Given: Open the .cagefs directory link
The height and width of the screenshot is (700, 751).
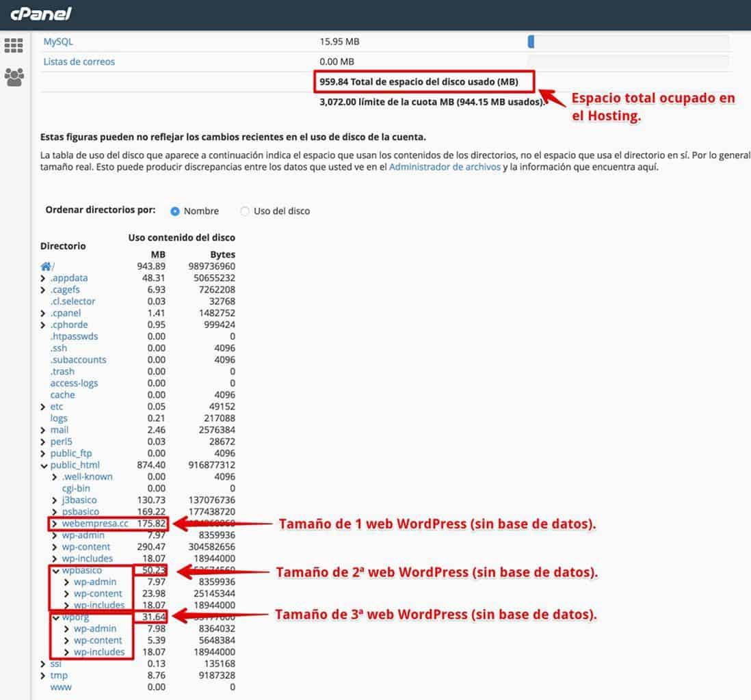Looking at the screenshot, I should [x=65, y=290].
